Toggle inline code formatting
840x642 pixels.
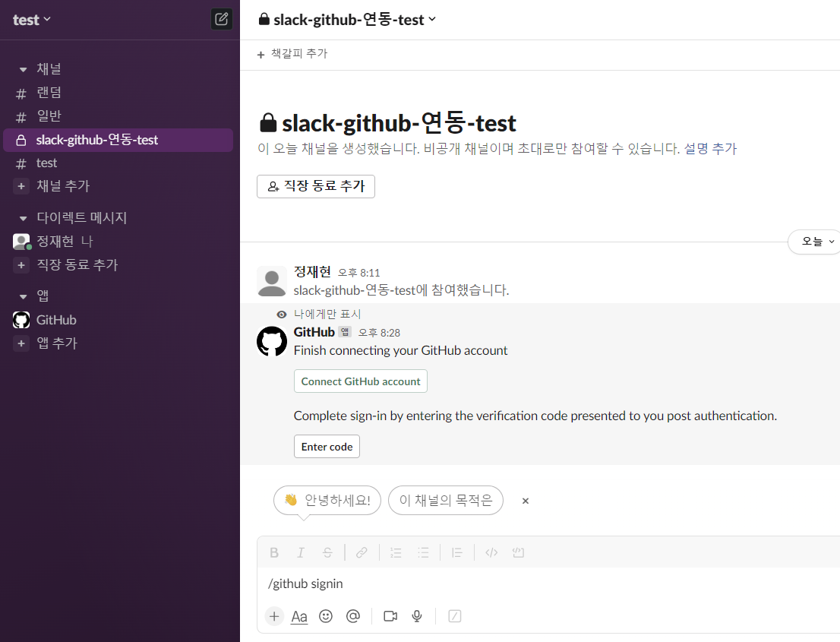[491, 552]
